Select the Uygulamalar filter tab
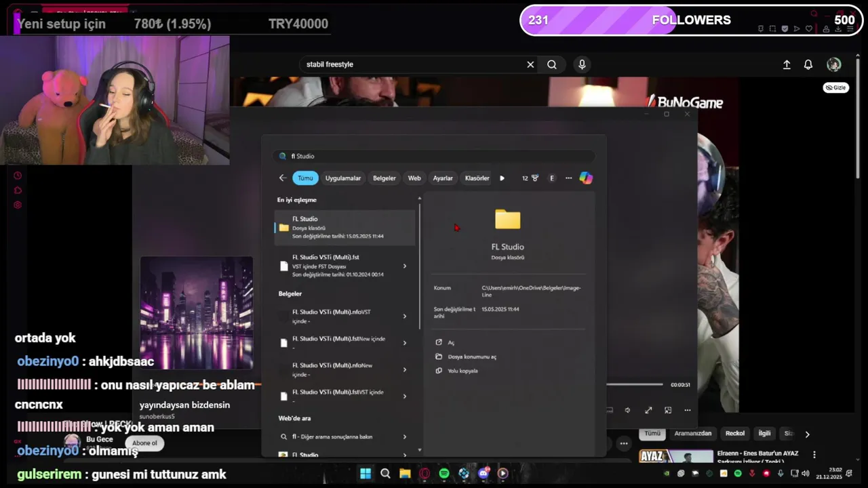 click(342, 178)
